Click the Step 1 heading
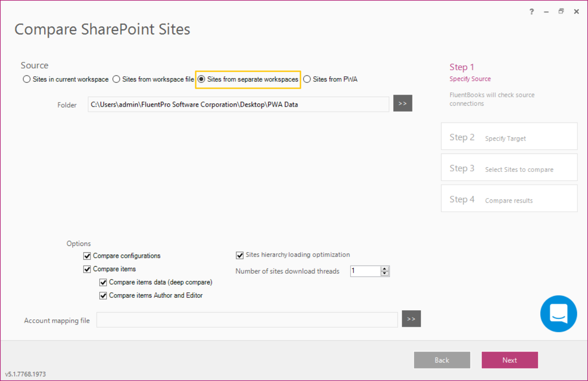Viewport: 588px width, 381px height. [462, 67]
